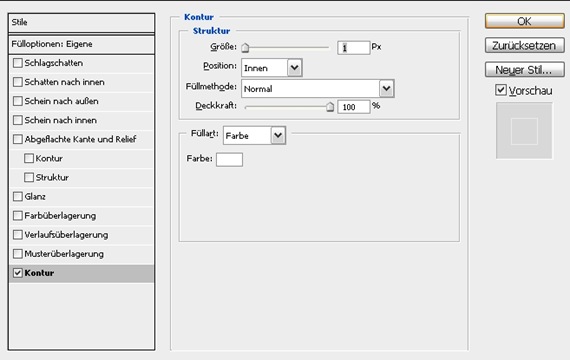Open the Füllart dropdown showing Farbe
Image resolution: width=570 pixels, height=360 pixels.
[x=254, y=135]
